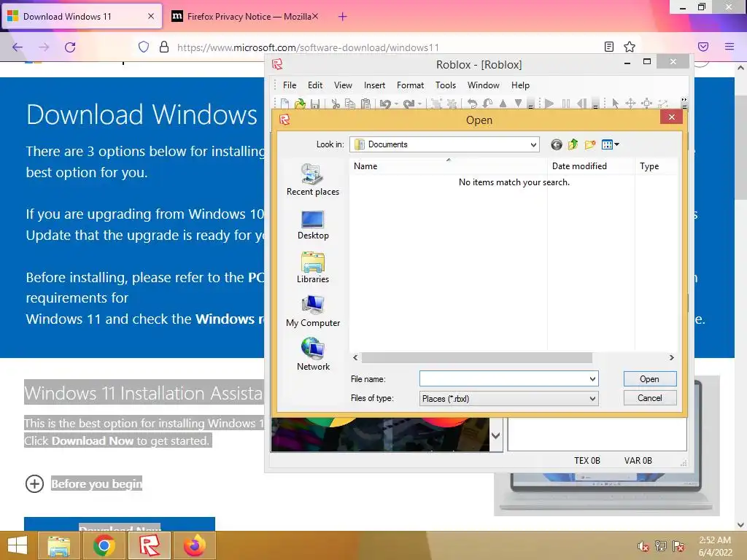Screen dimensions: 747x560
Task: Click the Redo arrow in Roblox toolbar
Action: pos(409,104)
